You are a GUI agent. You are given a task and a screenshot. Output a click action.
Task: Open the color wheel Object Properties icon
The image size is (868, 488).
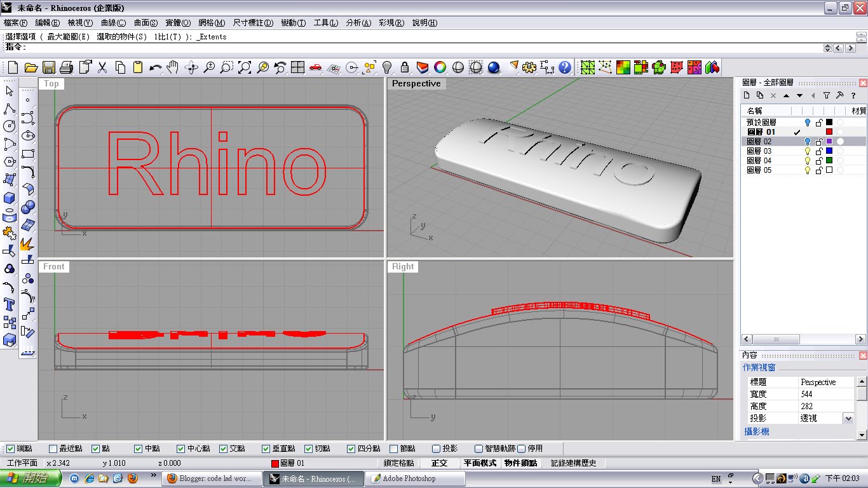tap(440, 67)
